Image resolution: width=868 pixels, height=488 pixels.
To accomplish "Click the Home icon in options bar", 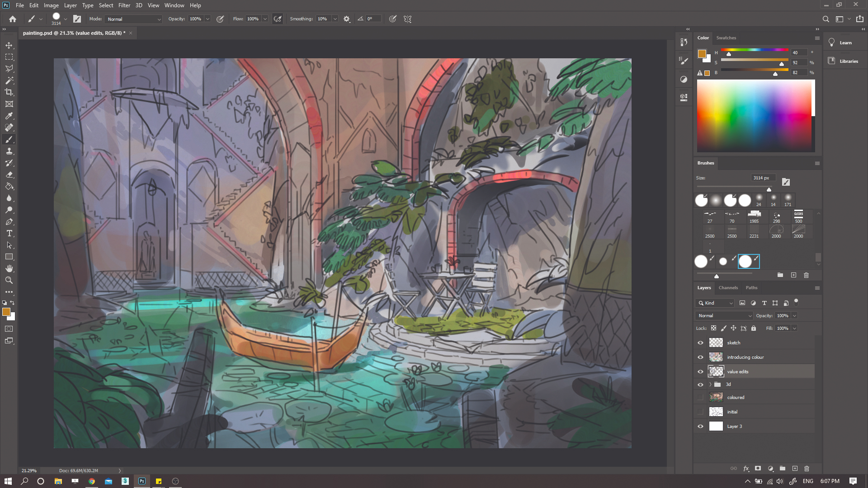I will pos(13,19).
